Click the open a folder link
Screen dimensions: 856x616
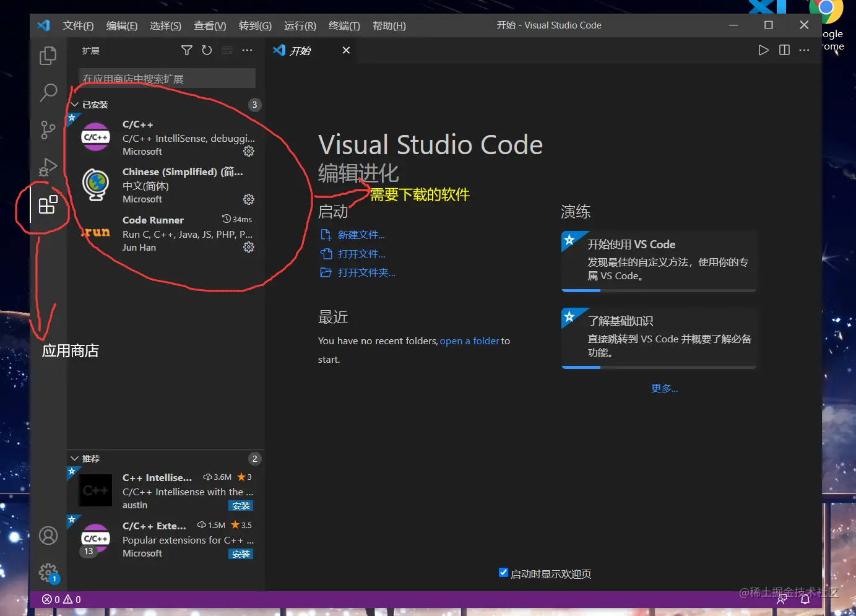pyautogui.click(x=469, y=341)
